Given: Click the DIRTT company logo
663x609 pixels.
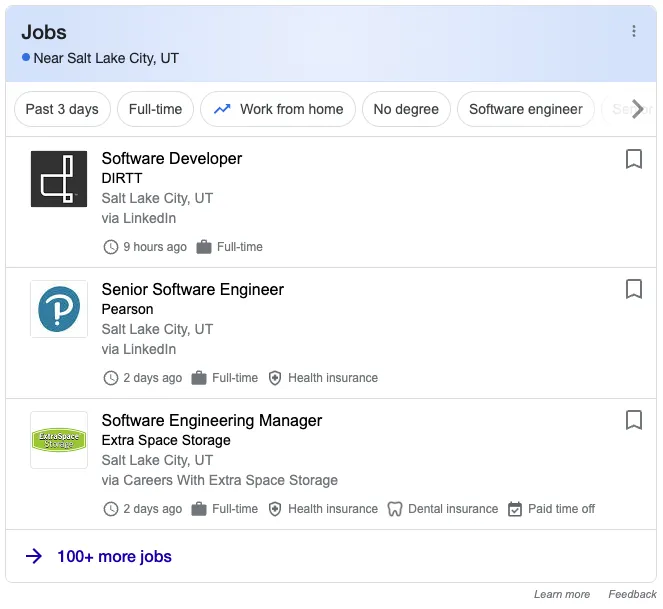Looking at the screenshot, I should [59, 179].
